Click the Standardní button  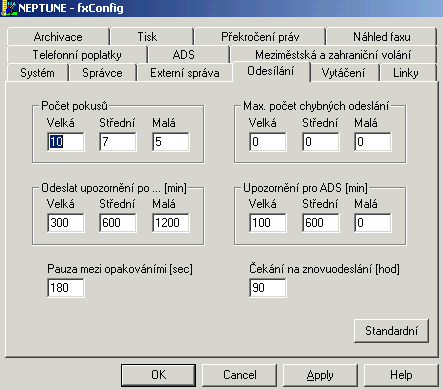coord(391,331)
